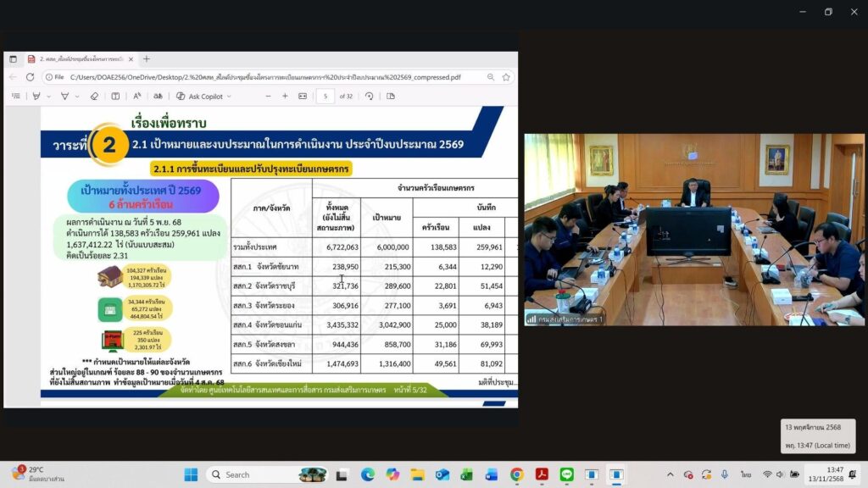Expand Ask Copilot dropdown arrow
868x488 pixels.
coord(229,97)
